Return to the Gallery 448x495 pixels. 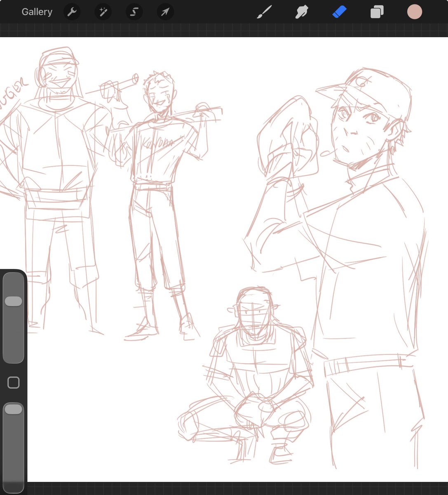(x=37, y=12)
